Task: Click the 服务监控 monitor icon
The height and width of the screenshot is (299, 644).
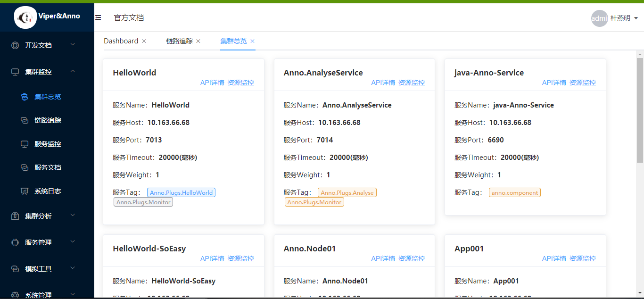Action: click(x=25, y=144)
